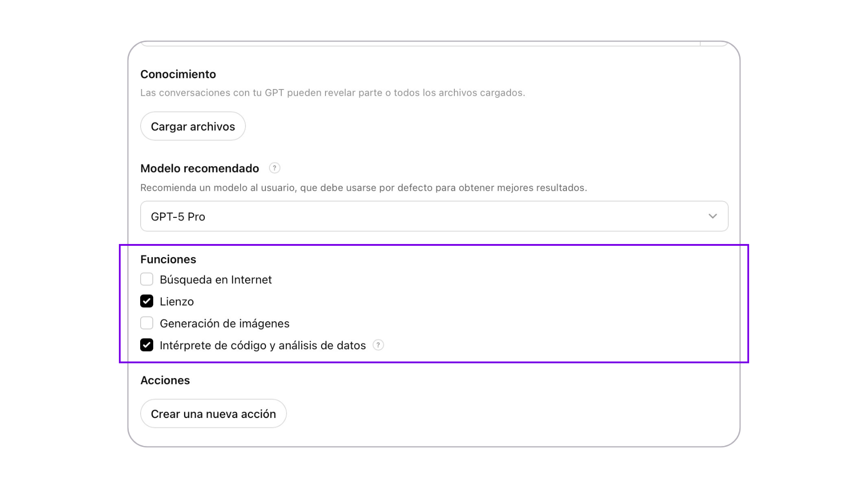This screenshot has width=868, height=488.
Task: Open the GPT-5 Pro model dropdown
Action: (434, 216)
